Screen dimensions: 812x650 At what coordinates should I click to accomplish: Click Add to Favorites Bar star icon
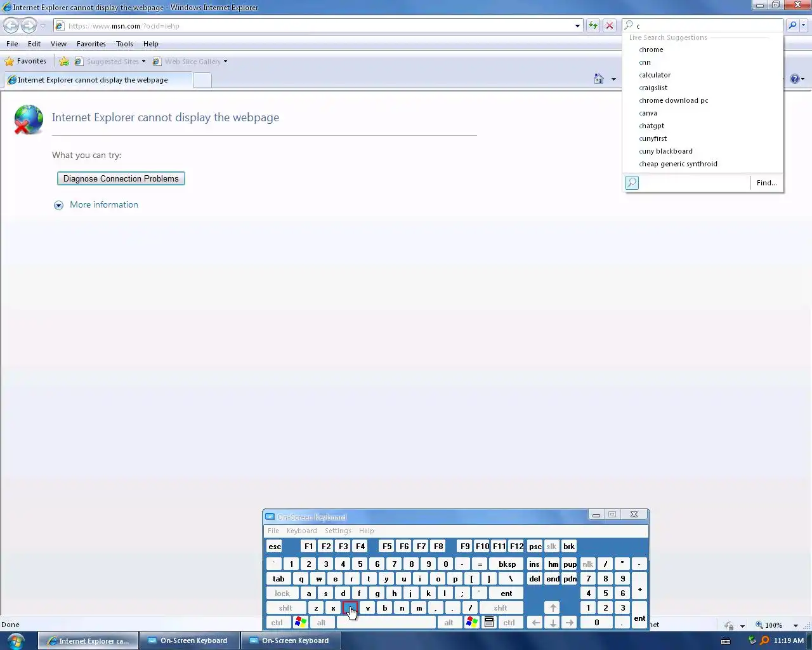(x=64, y=62)
